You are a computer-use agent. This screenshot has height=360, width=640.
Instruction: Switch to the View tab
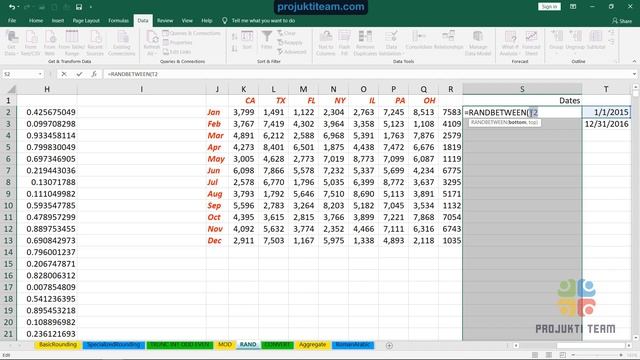click(x=187, y=20)
